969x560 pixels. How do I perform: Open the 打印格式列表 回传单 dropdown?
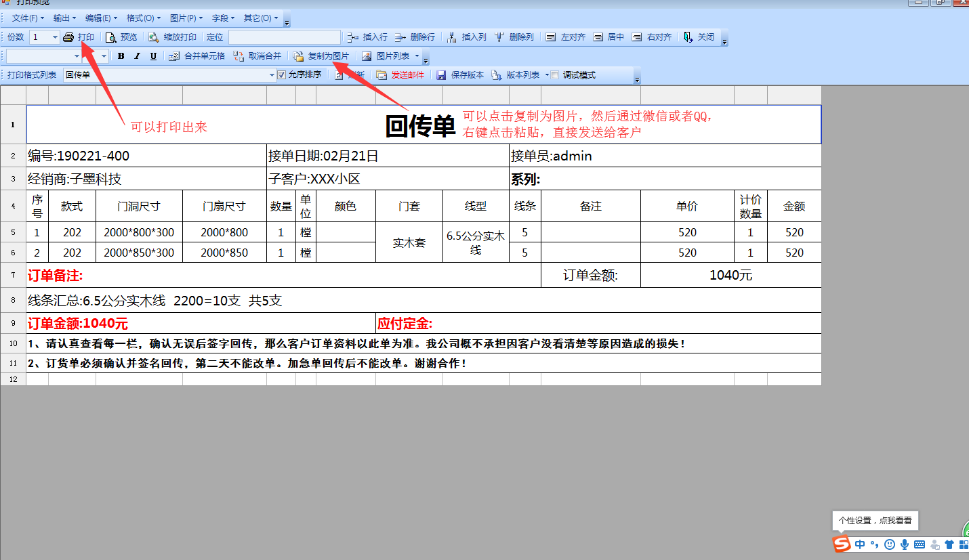point(272,75)
